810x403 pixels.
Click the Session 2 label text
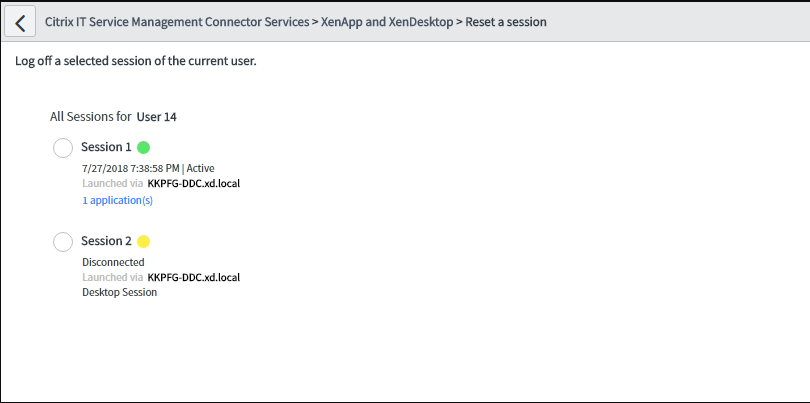[106, 241]
